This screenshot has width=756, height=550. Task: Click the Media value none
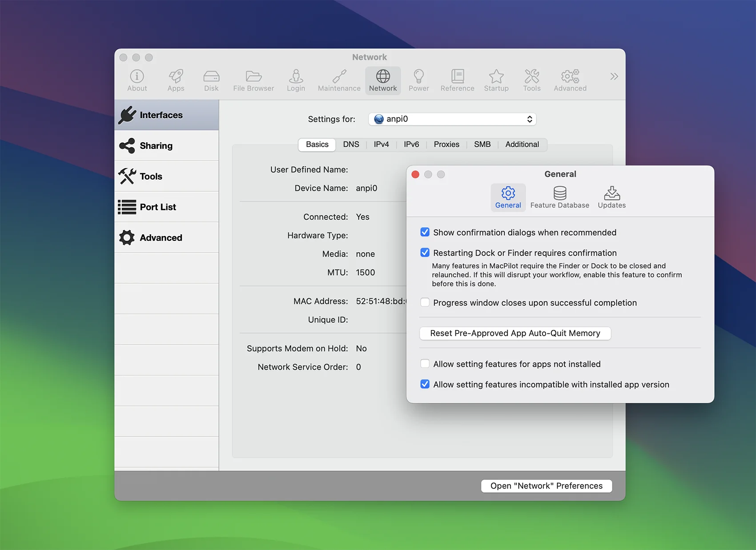[365, 254]
